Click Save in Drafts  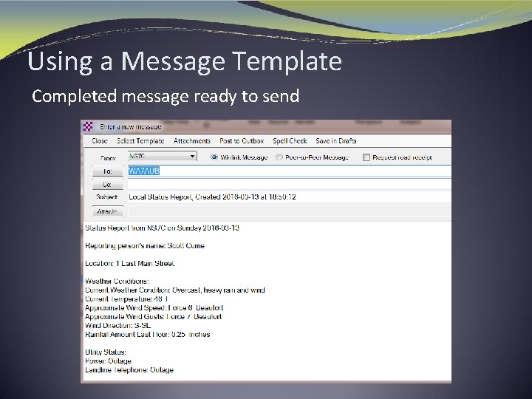click(x=336, y=141)
